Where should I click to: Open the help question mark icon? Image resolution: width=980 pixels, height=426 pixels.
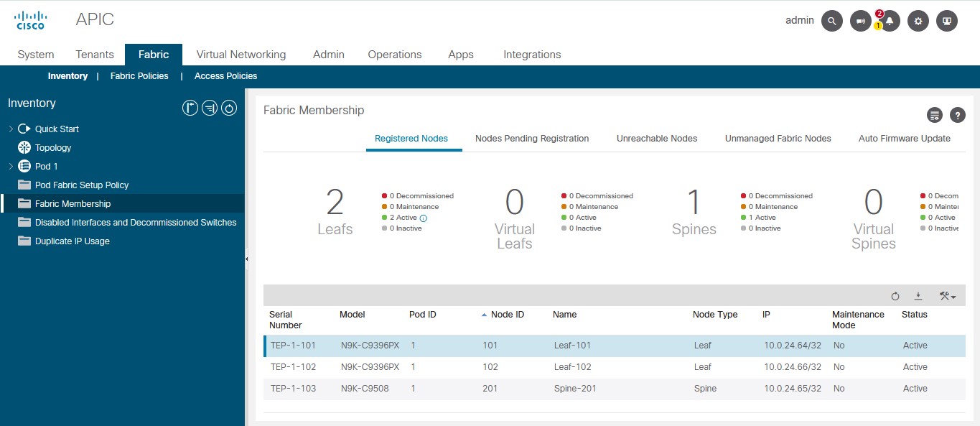[x=958, y=115]
